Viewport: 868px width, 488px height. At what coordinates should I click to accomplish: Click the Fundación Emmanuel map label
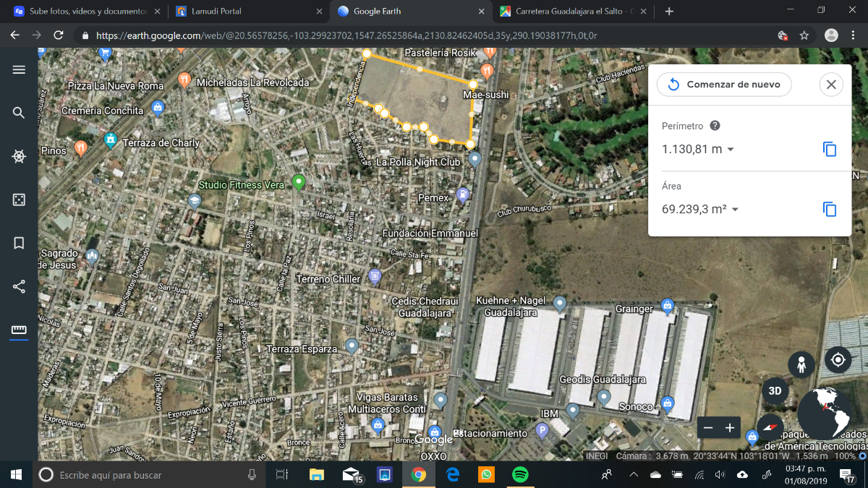click(x=430, y=234)
